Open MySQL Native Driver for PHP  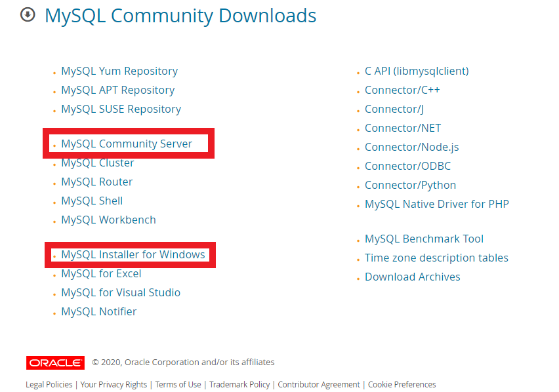437,204
